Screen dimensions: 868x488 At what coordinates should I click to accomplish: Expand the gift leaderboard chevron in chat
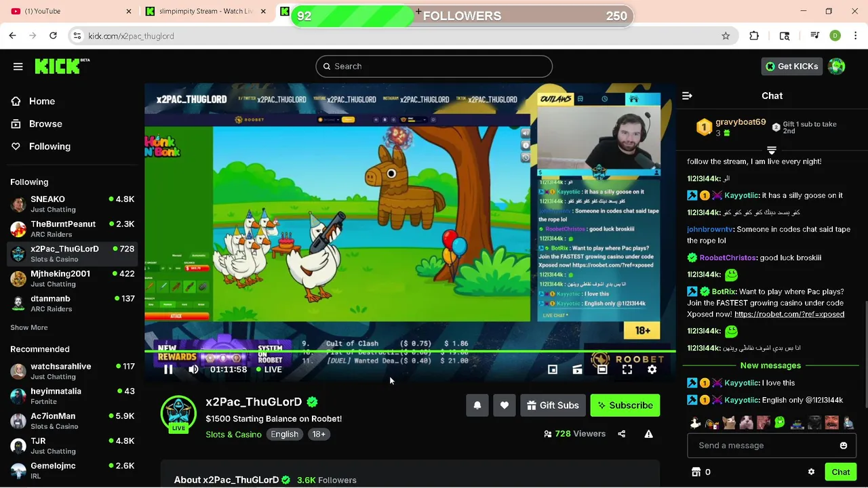point(771,150)
